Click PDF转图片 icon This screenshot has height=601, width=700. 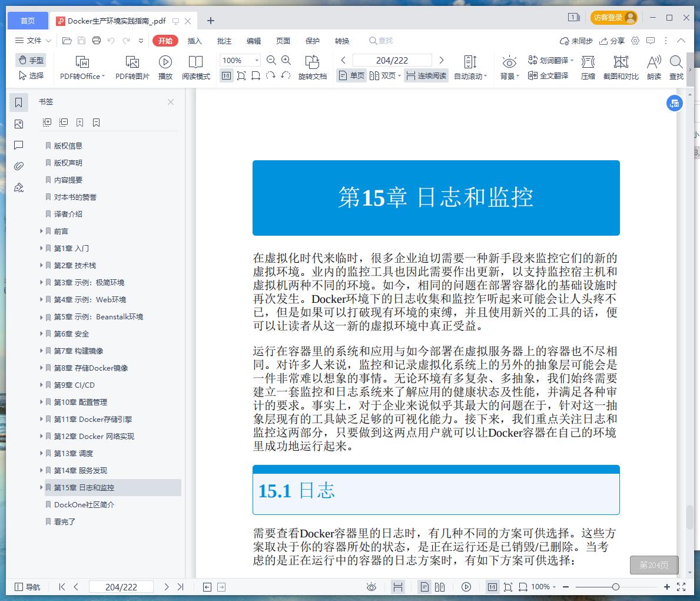tap(132, 68)
